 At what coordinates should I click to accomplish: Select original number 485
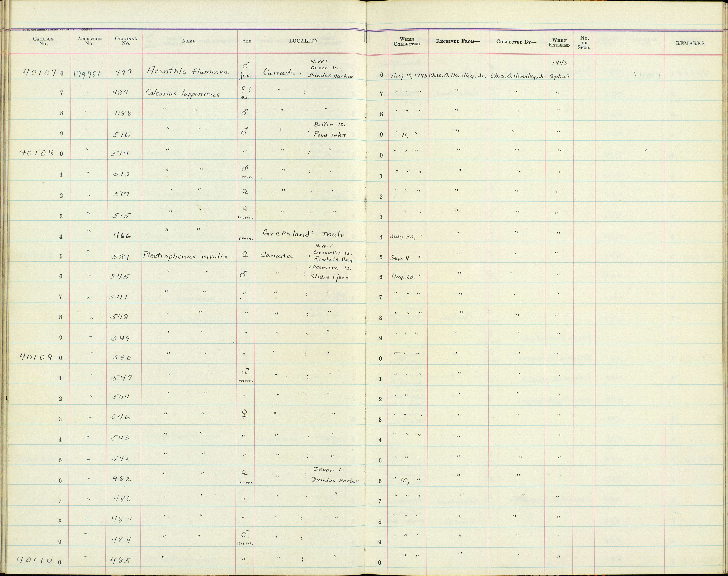click(x=121, y=560)
